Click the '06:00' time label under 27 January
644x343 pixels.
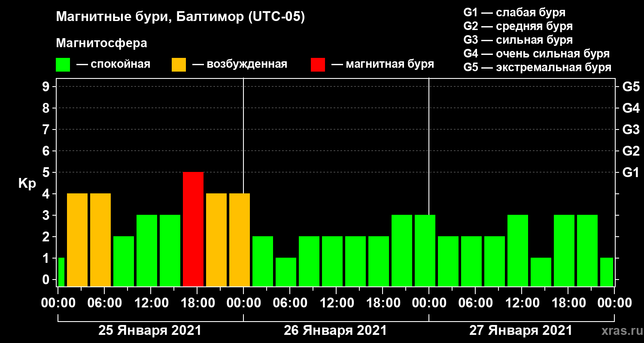[475, 303]
